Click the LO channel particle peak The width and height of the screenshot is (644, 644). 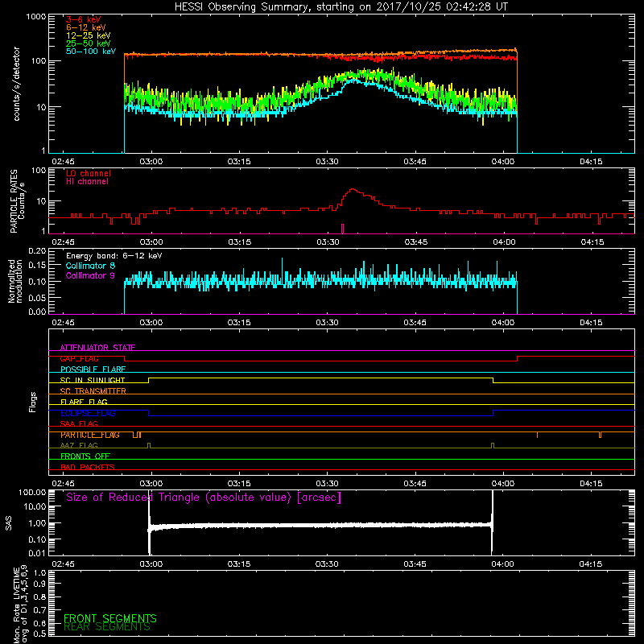pyautogui.click(x=352, y=190)
